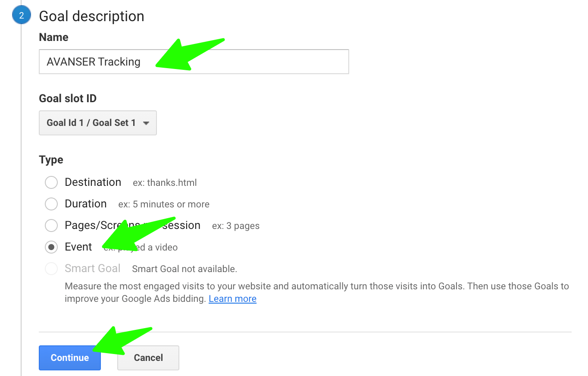Select the Duration radio button
The width and height of the screenshot is (588, 376).
[x=51, y=204]
